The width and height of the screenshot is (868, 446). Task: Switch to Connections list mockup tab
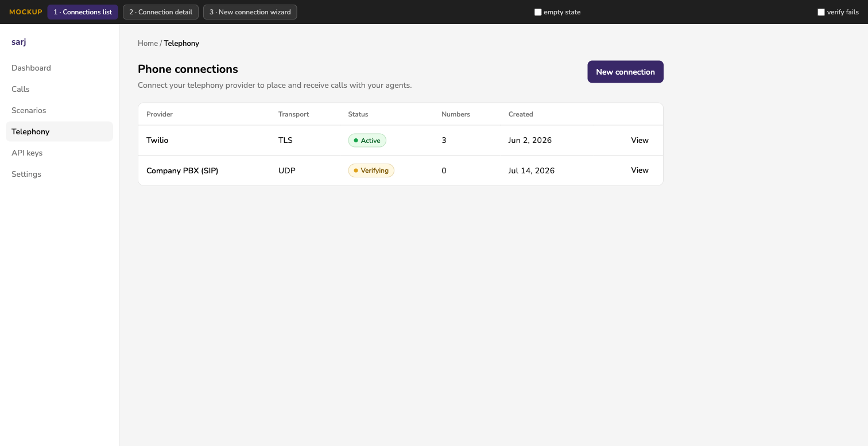pyautogui.click(x=83, y=12)
